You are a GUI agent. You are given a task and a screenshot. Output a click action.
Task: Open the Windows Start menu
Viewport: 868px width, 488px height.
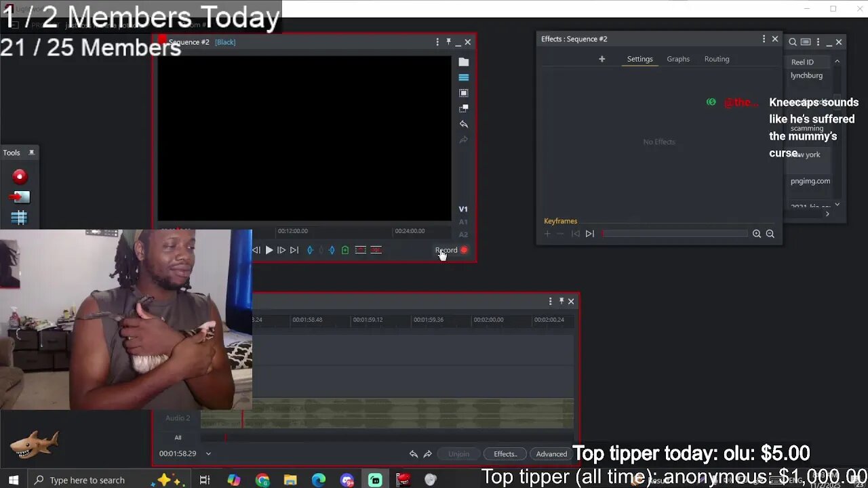coord(13,480)
